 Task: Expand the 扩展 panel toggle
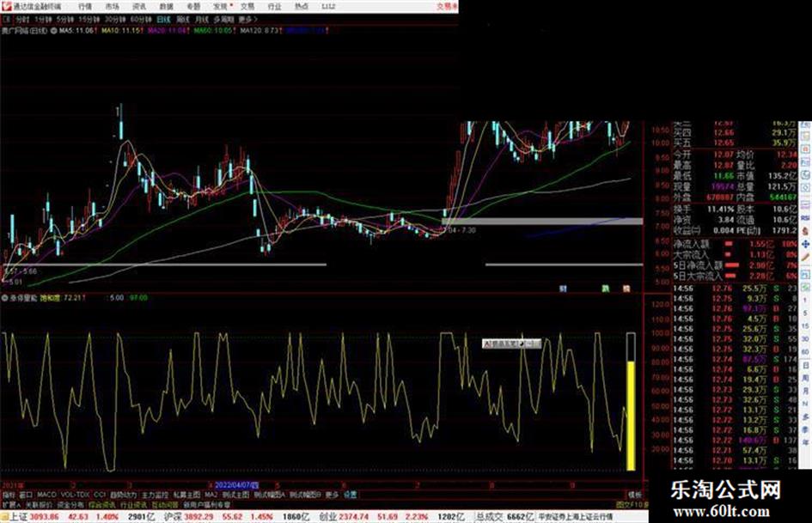coord(10,504)
